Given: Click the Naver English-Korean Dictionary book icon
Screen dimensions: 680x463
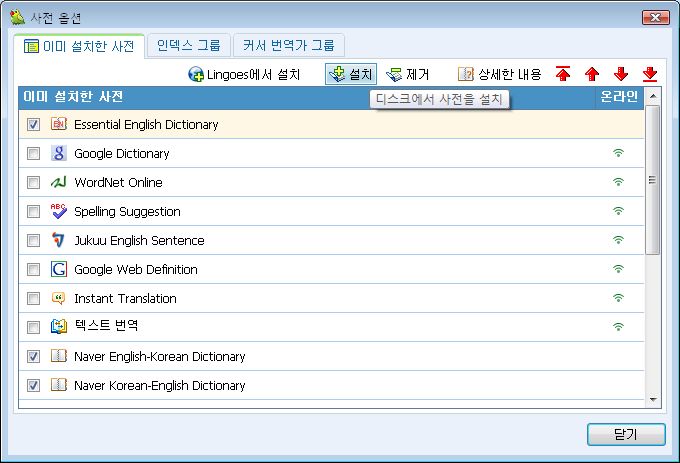Looking at the screenshot, I should click(59, 356).
